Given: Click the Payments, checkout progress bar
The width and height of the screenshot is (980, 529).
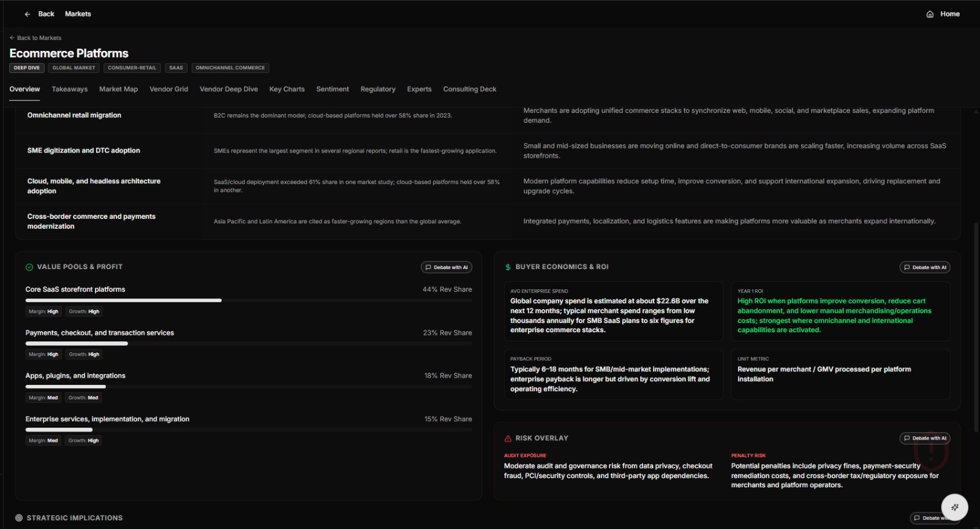Looking at the screenshot, I should pos(249,344).
